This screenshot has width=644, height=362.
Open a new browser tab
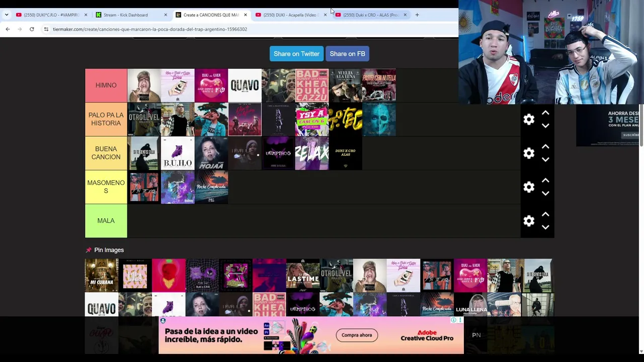[x=417, y=15]
